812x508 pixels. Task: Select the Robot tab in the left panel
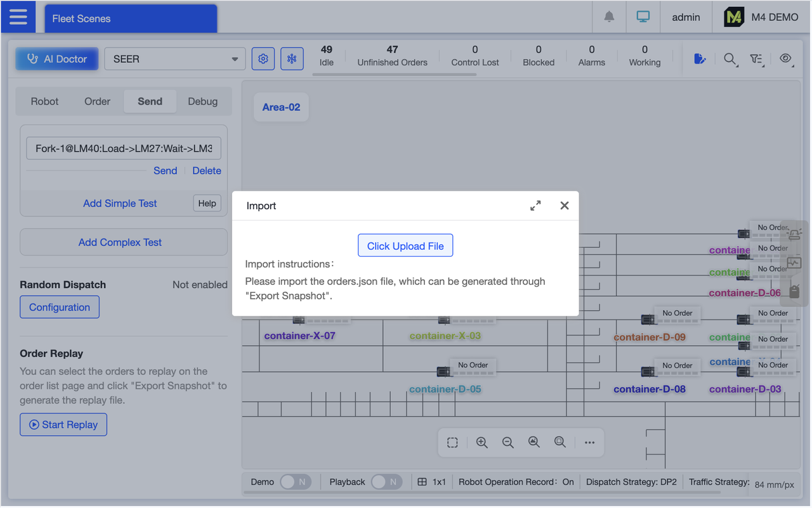44,101
